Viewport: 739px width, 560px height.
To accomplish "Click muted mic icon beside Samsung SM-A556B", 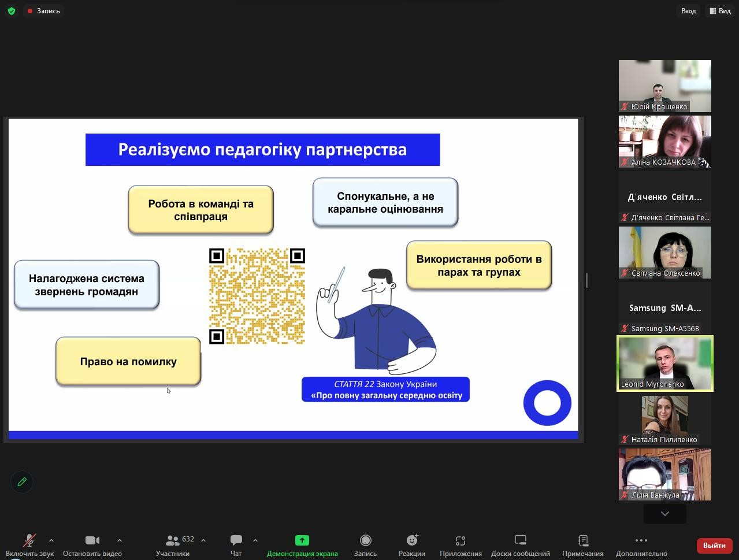I will click(625, 329).
